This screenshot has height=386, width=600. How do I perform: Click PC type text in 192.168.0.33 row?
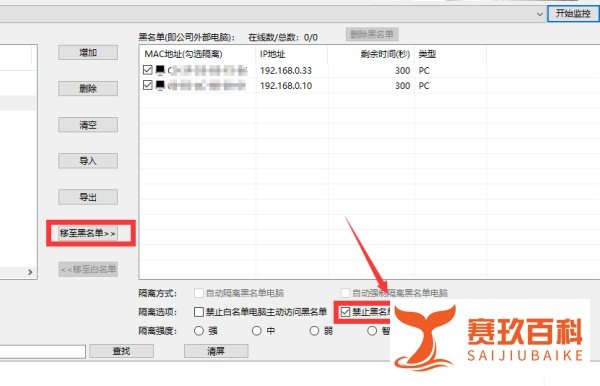click(x=424, y=70)
